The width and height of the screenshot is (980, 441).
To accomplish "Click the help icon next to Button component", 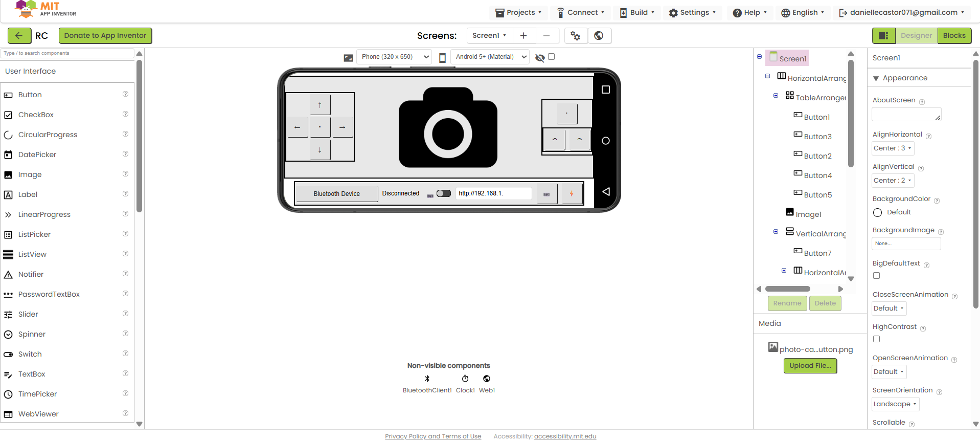I will click(x=125, y=94).
